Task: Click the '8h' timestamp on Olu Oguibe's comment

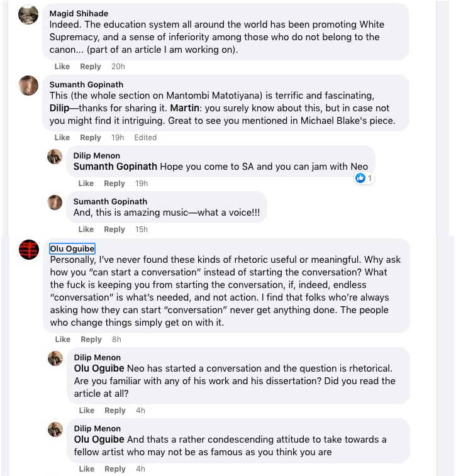Action: pos(116,340)
